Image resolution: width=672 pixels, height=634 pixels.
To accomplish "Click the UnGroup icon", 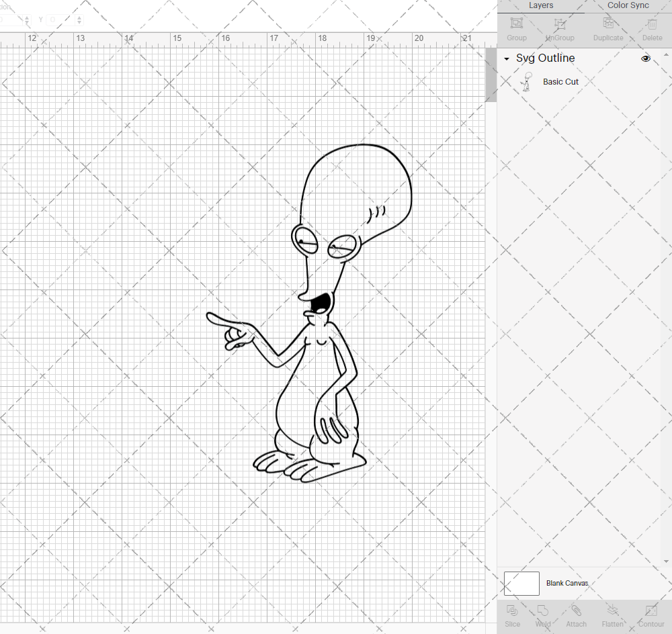I will pyautogui.click(x=560, y=23).
